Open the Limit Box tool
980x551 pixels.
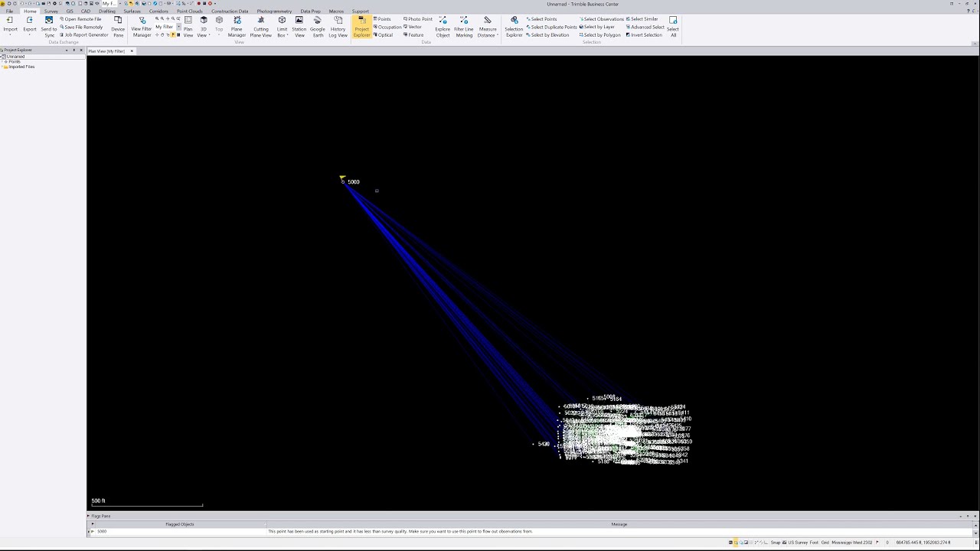[x=282, y=26]
